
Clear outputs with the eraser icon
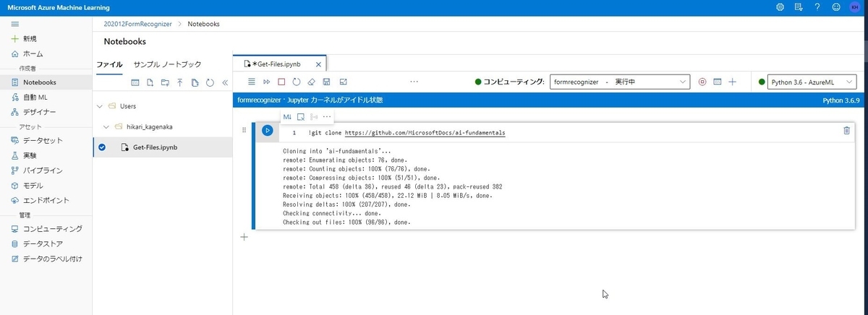312,82
